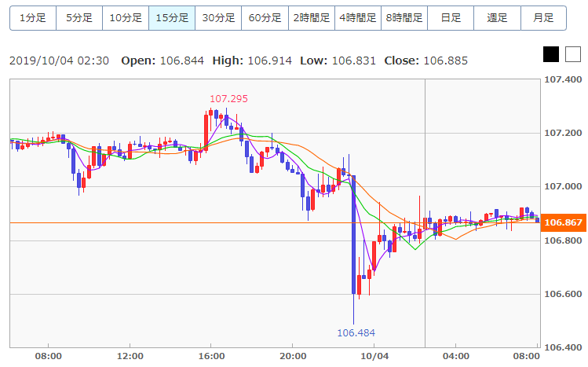Click the 106.400 price axis label
The height and width of the screenshot is (367, 588).
coord(563,347)
